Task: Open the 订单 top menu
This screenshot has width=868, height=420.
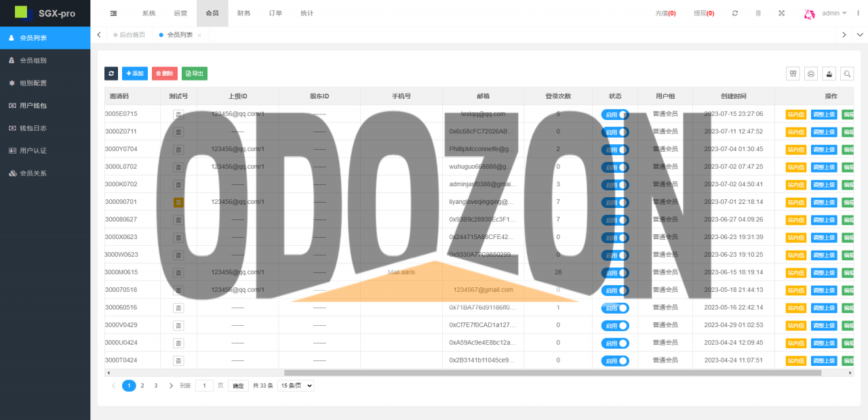Action: 275,14
